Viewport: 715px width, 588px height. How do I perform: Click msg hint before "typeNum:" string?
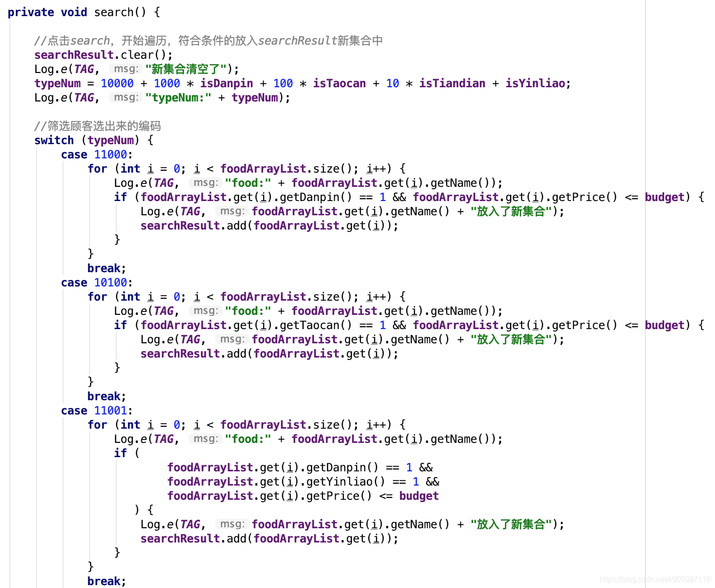(x=126, y=97)
